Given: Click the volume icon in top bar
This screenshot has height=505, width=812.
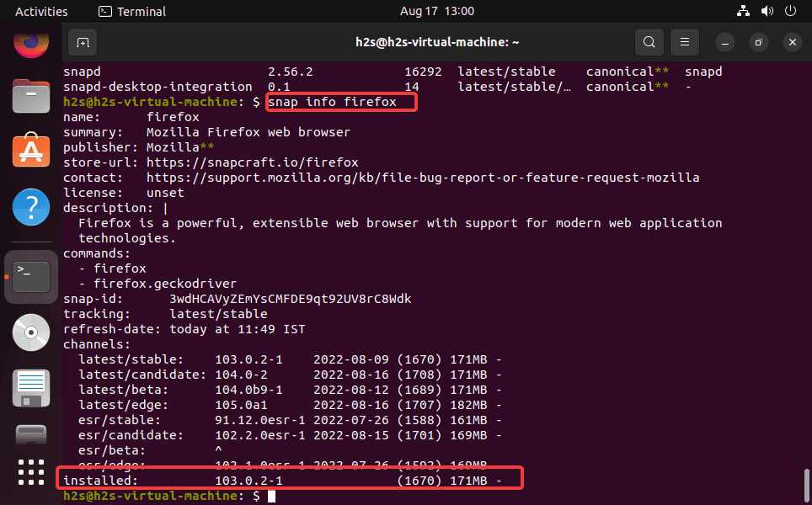Looking at the screenshot, I should click(x=767, y=11).
